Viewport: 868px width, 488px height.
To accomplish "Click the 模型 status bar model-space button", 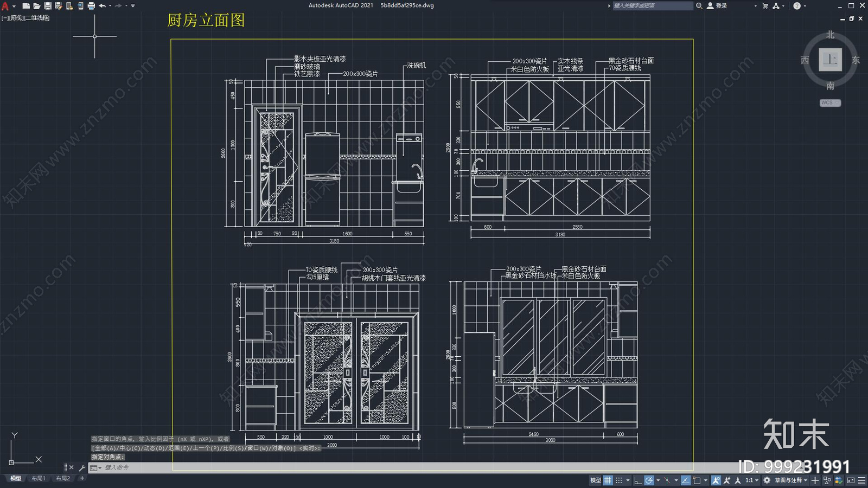I will click(x=596, y=480).
